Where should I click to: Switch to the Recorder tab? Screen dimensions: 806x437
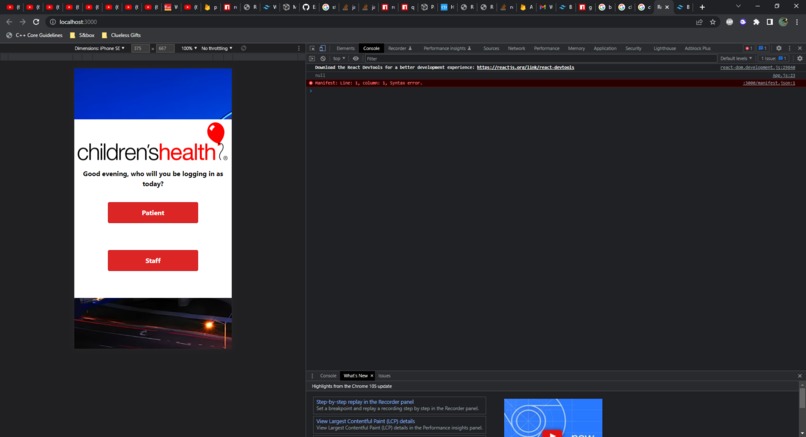(x=400, y=48)
